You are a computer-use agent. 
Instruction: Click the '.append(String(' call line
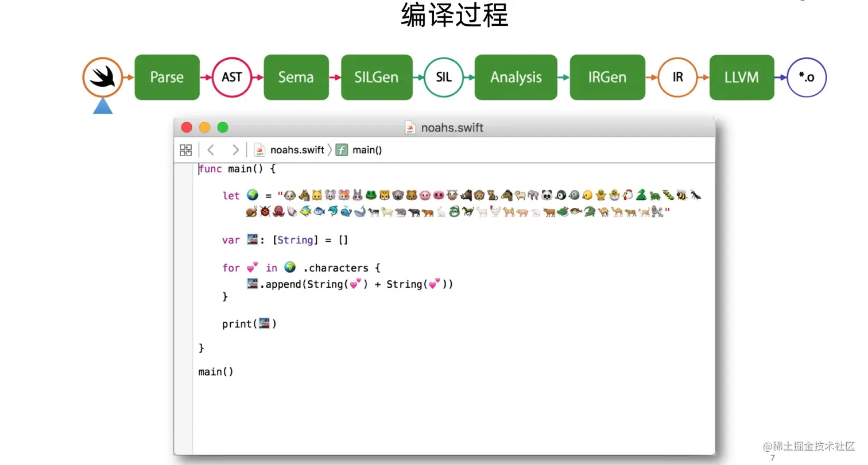(x=350, y=284)
